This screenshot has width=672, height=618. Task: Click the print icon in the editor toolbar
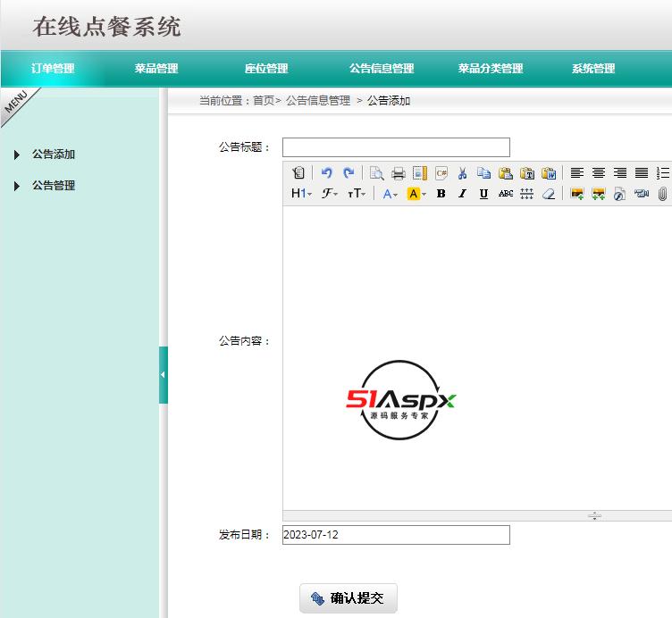pyautogui.click(x=399, y=173)
